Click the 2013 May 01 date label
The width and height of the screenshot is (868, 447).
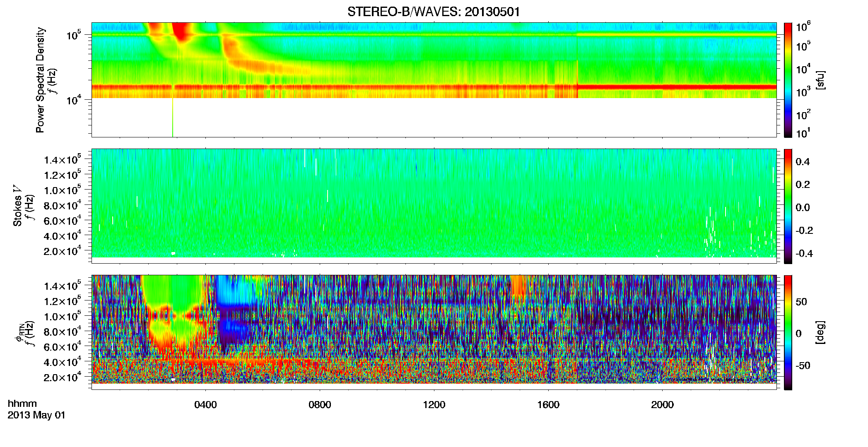(36, 415)
